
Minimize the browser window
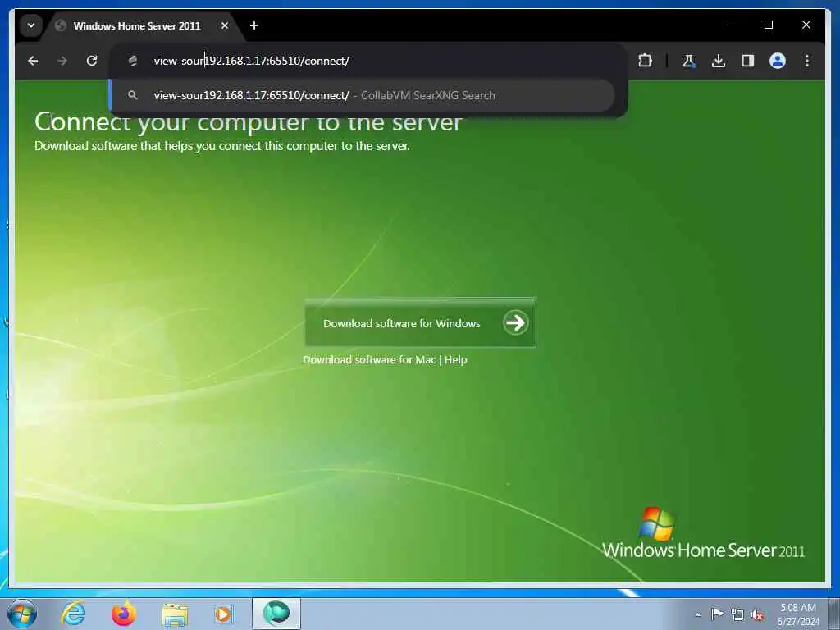(731, 25)
